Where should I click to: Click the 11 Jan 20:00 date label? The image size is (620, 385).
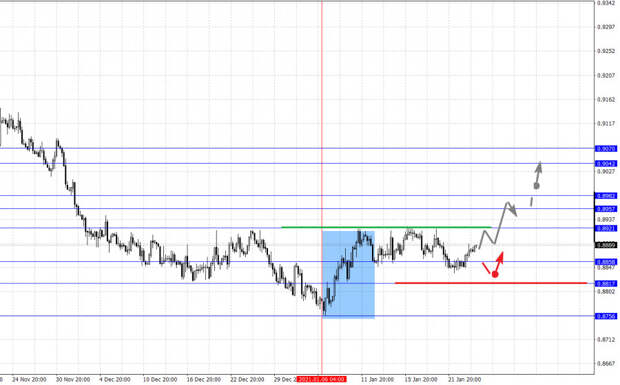pos(377,379)
